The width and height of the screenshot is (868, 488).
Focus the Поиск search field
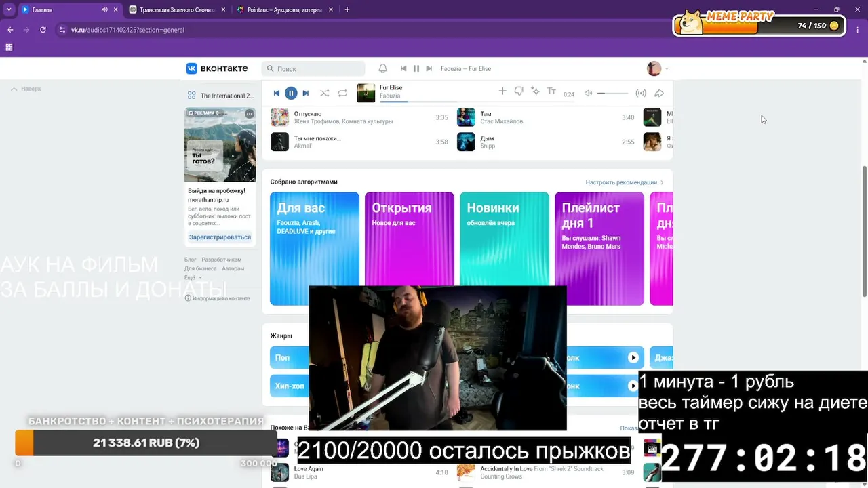(x=313, y=68)
